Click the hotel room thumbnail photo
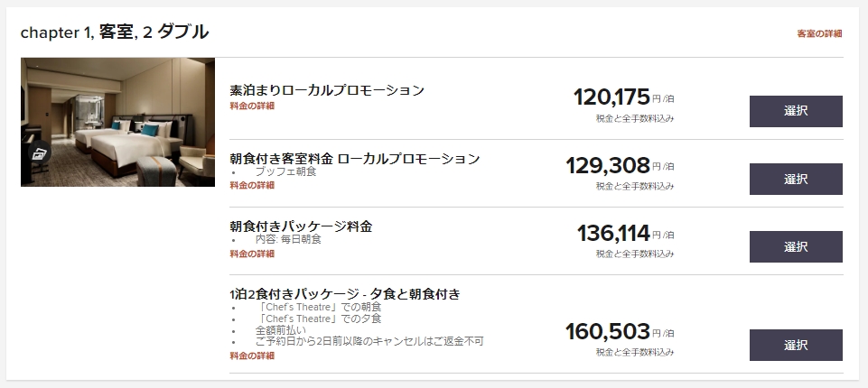The image size is (868, 388). coord(118,122)
